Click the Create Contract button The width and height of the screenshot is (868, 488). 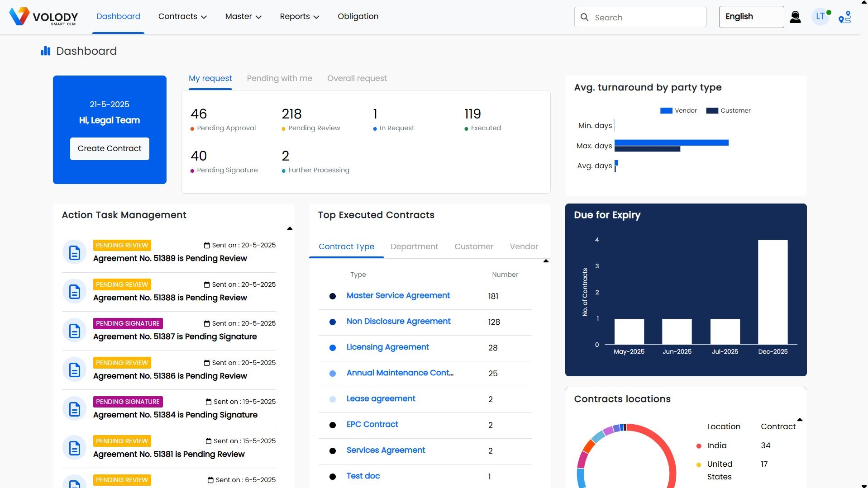click(x=110, y=149)
